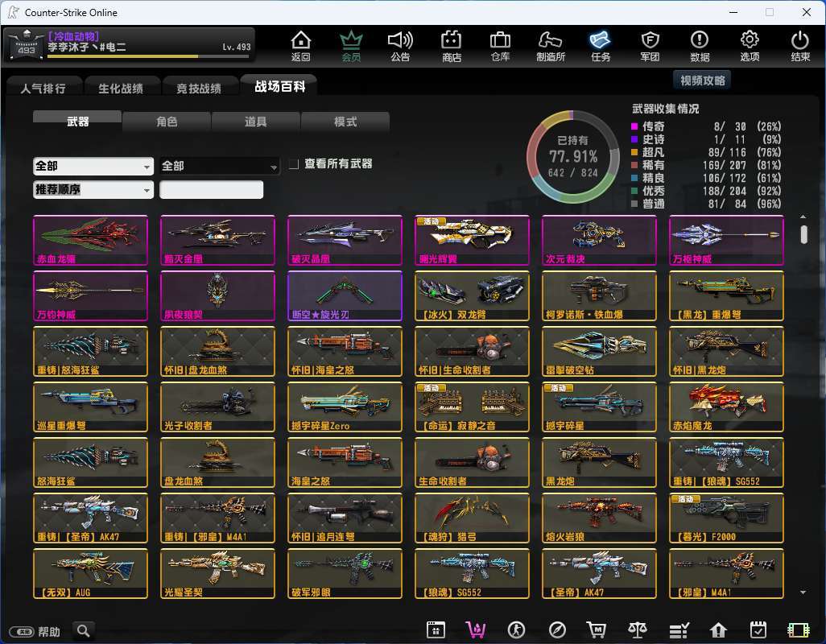The image size is (826, 644).
Task: Open the 军团 clan shield icon
Action: 650,47
